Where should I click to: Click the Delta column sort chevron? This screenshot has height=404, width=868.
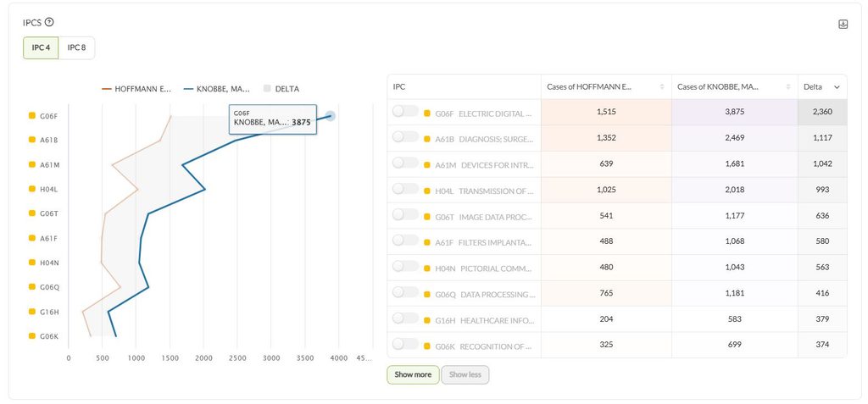click(x=837, y=87)
